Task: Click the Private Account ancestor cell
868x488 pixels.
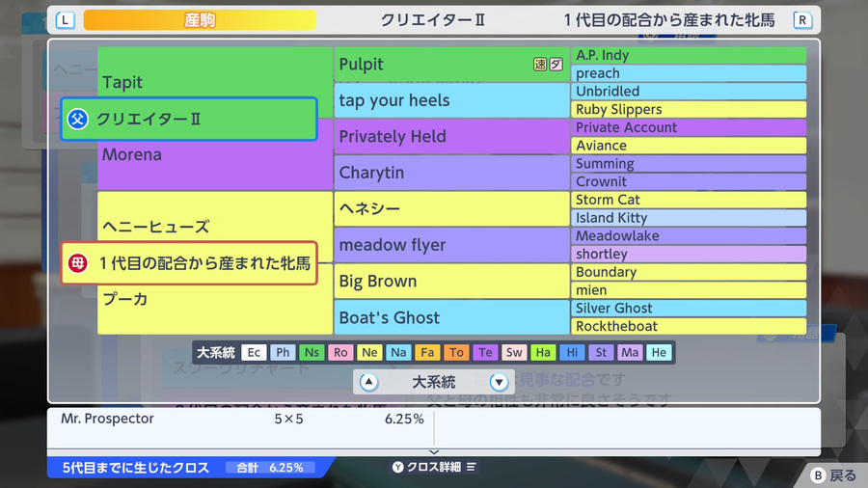Action: tap(689, 127)
